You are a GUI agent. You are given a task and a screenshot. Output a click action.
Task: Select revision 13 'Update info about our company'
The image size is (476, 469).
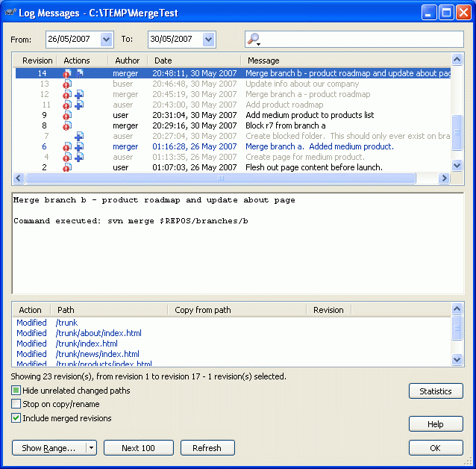click(x=233, y=84)
